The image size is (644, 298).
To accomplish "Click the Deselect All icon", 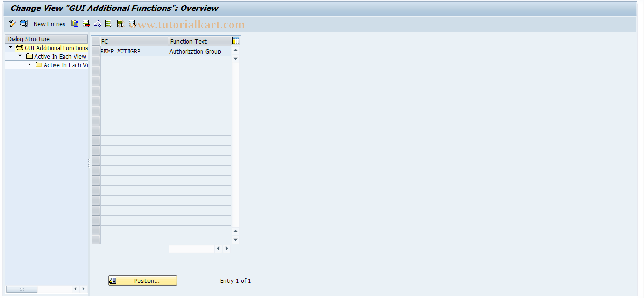I will coord(132,23).
